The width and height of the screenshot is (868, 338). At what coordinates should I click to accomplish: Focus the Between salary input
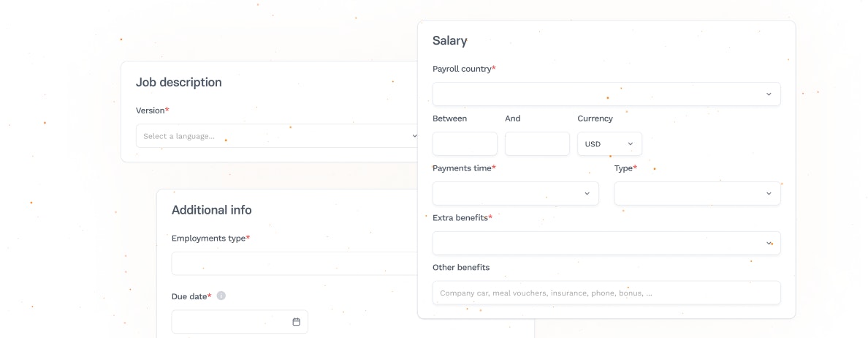(465, 144)
